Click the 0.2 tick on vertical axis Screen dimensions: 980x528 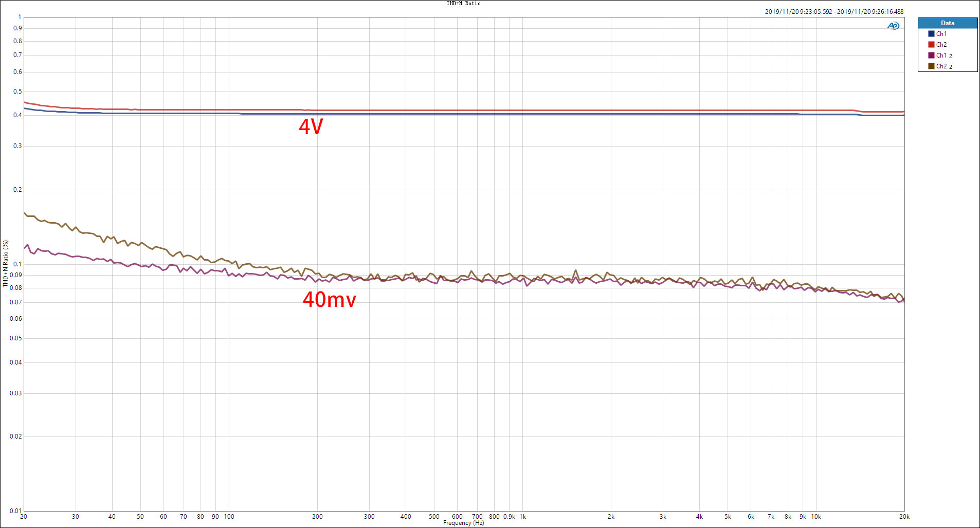point(17,190)
